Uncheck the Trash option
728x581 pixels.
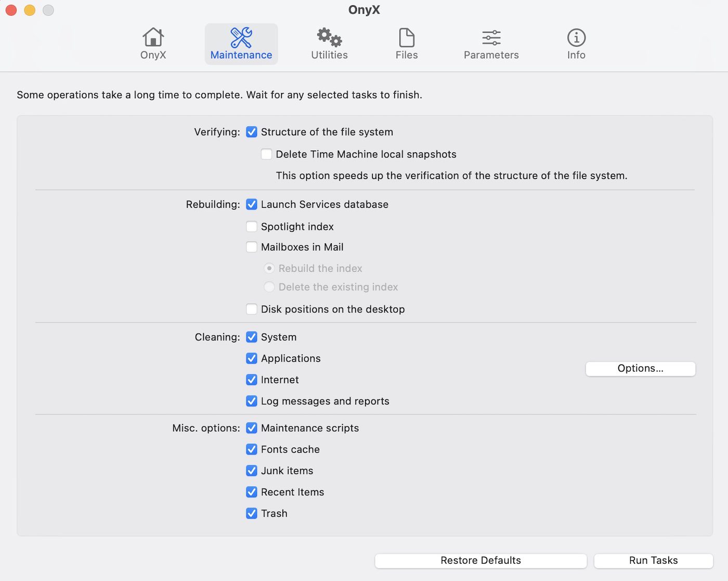click(x=252, y=513)
